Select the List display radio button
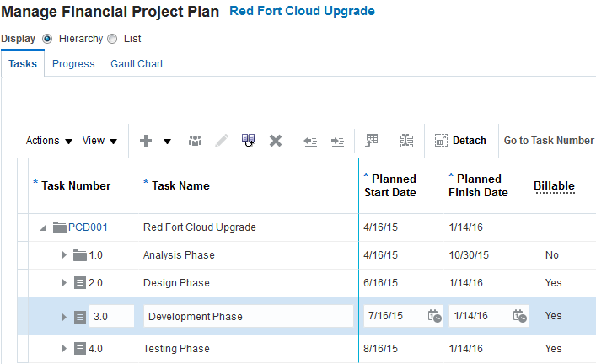Viewport: 596px width, 364px height. [112, 39]
